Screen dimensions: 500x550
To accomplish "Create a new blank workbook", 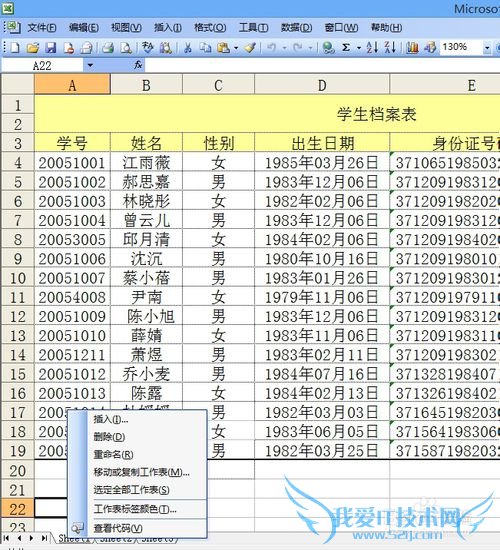I will (15, 47).
